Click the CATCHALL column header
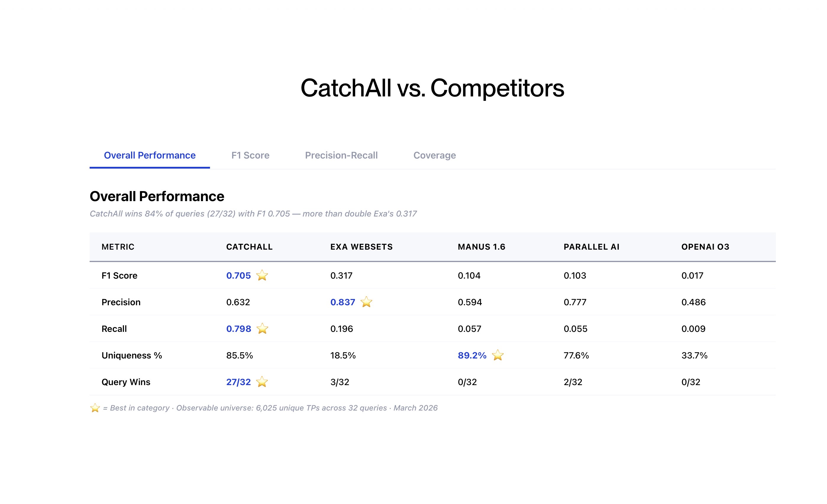 (x=249, y=247)
